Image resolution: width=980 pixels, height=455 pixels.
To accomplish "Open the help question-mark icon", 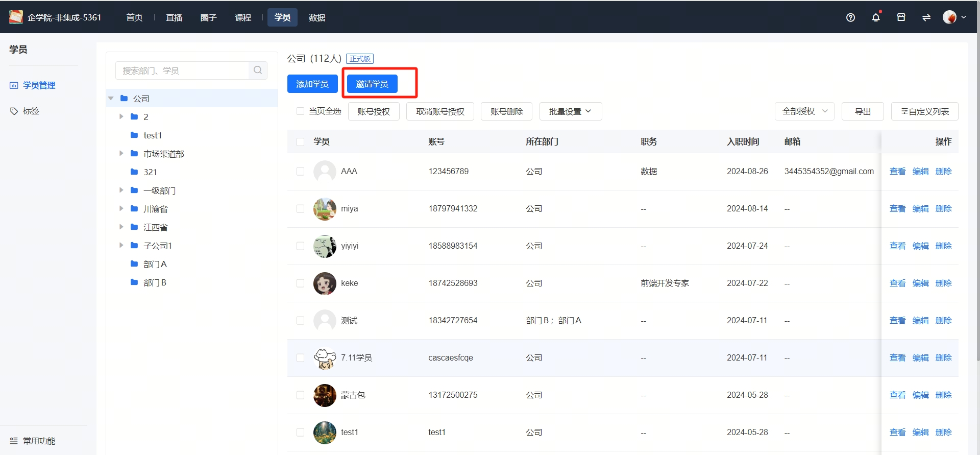I will 850,17.
